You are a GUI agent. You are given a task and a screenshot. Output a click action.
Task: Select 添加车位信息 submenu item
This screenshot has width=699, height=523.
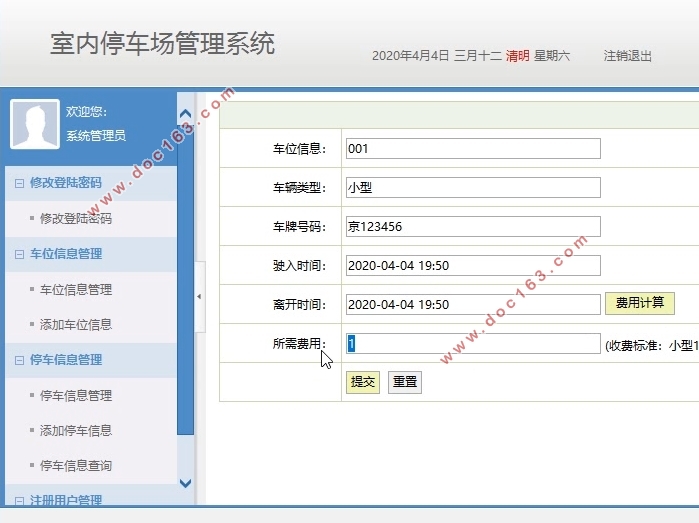click(76, 325)
